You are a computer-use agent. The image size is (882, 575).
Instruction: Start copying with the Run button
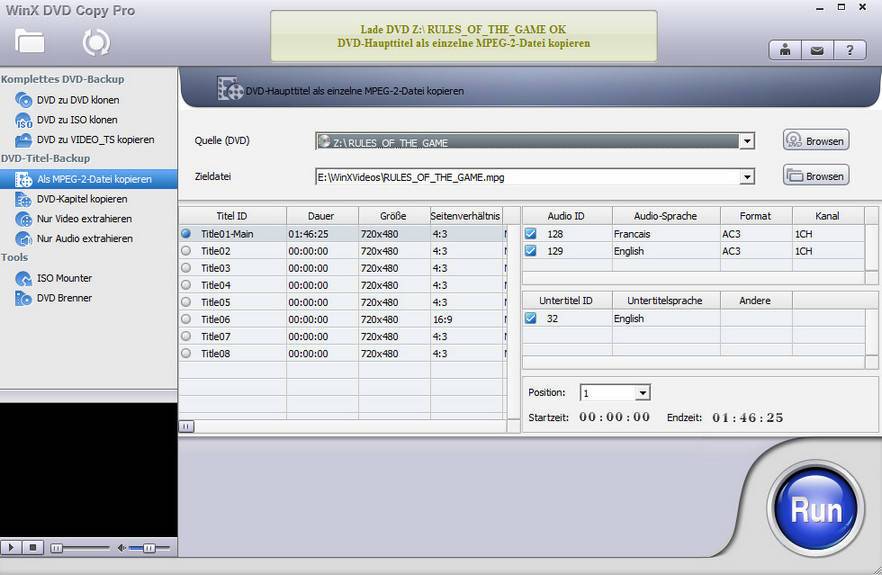[816, 509]
